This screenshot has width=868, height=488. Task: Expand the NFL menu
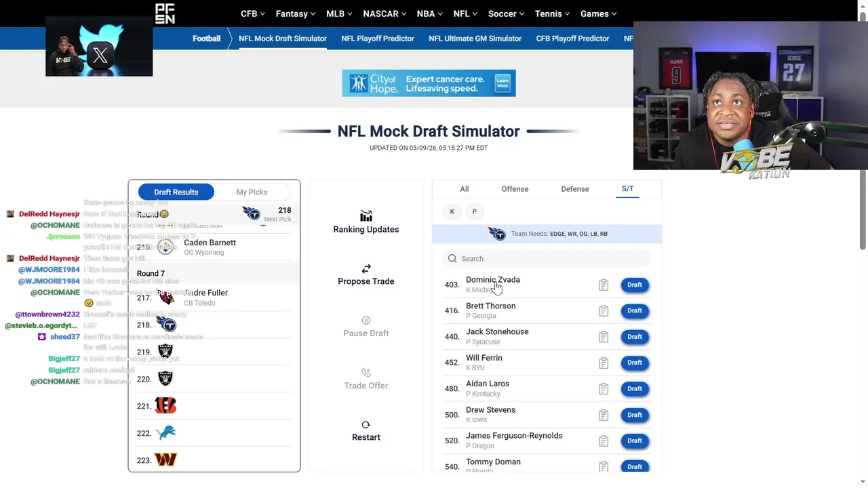(465, 14)
